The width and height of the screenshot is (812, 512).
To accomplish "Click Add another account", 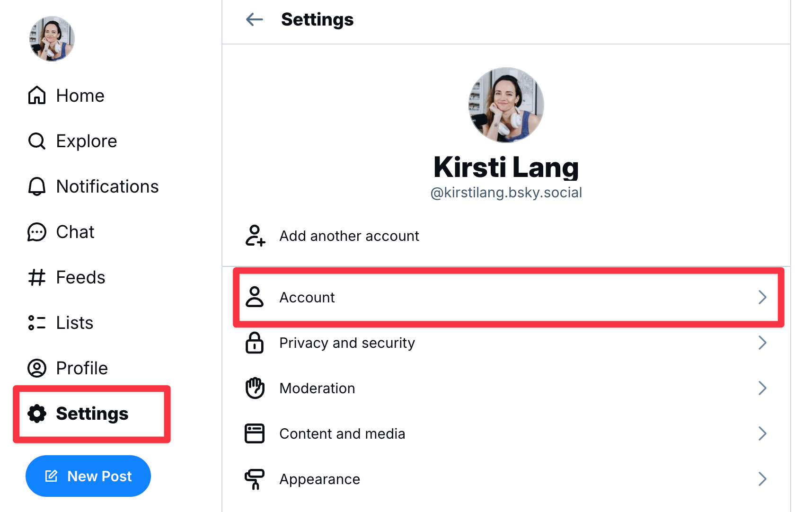I will [x=349, y=236].
